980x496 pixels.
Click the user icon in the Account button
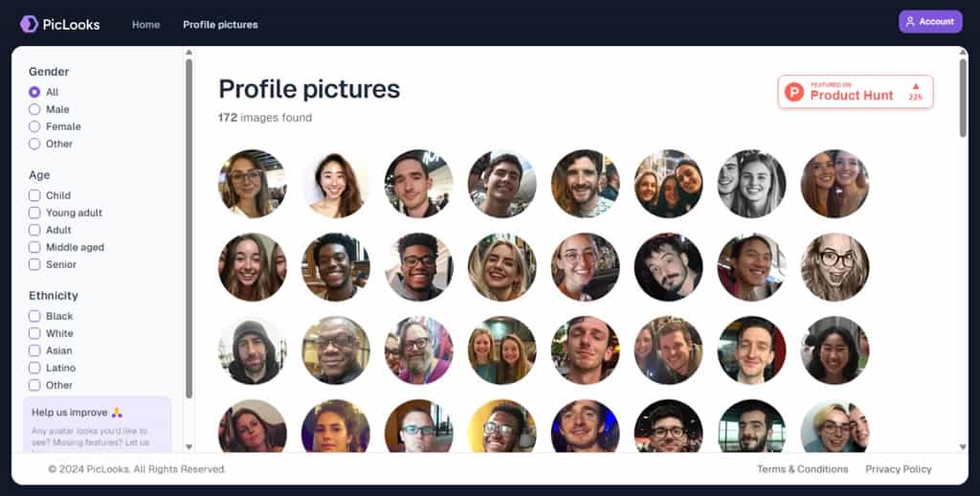(910, 22)
